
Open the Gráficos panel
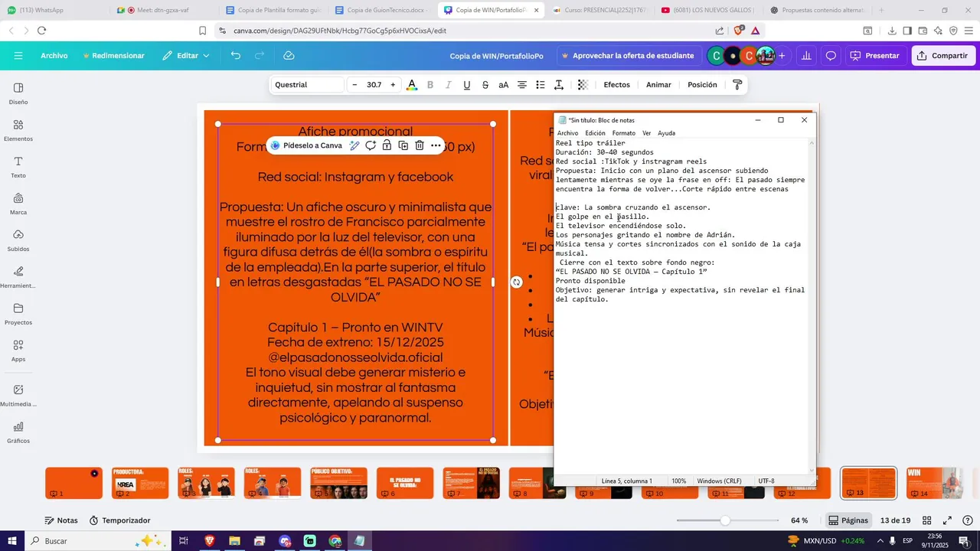click(x=18, y=432)
